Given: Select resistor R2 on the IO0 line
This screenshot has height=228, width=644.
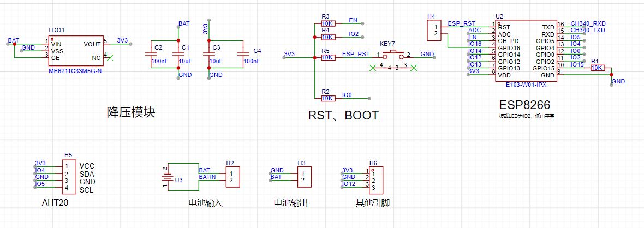Looking at the screenshot, I should 328,98.
